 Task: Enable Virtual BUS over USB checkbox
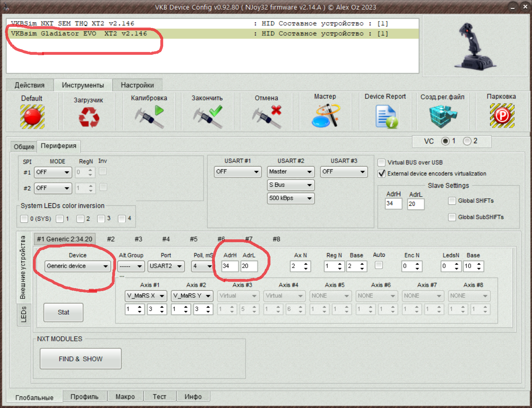[x=382, y=162]
